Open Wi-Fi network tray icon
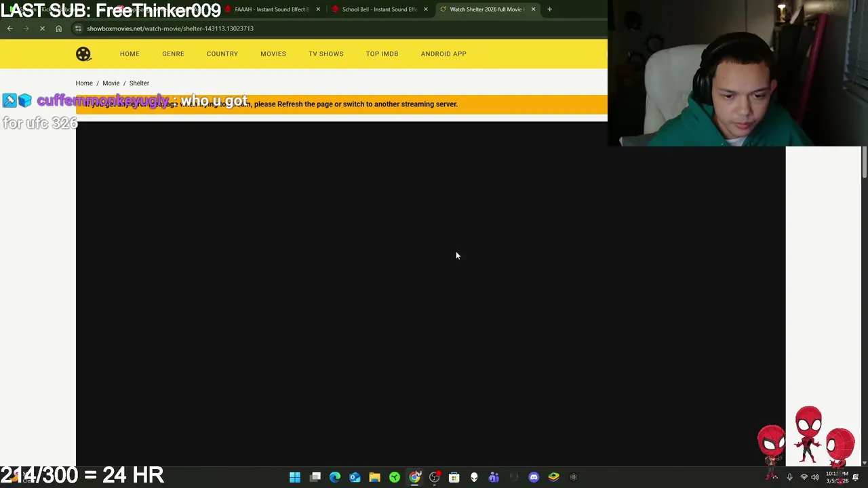 (804, 477)
